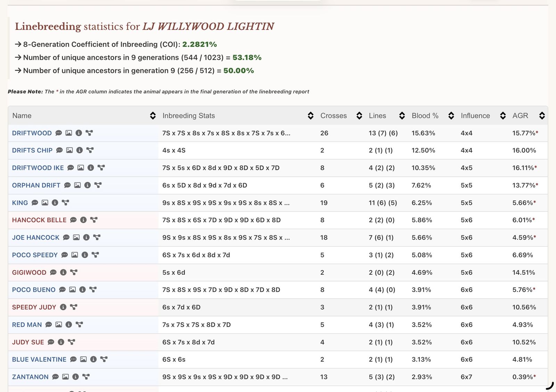556x392 pixels.
Task: Sort by the AGR column arrows
Action: tap(542, 116)
